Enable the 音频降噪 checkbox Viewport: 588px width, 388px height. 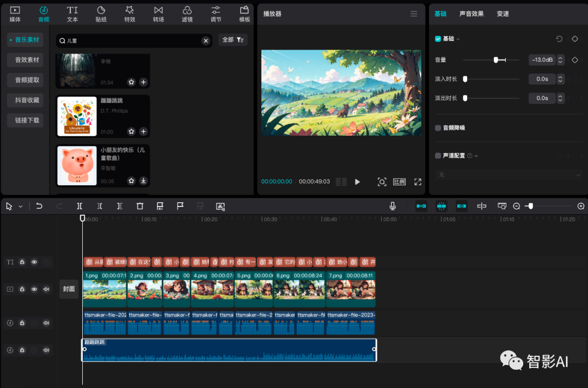438,128
